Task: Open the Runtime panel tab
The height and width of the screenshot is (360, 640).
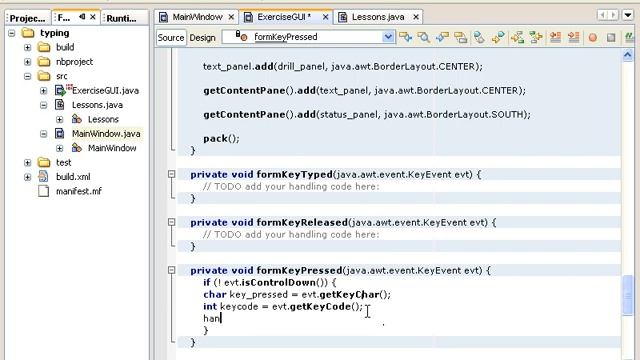Action: (122, 18)
